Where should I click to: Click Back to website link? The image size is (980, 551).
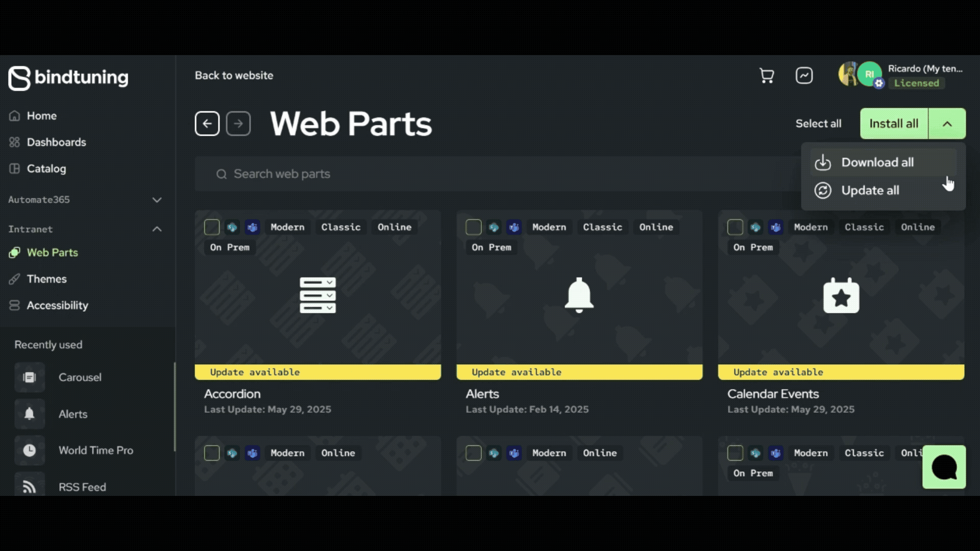point(234,76)
